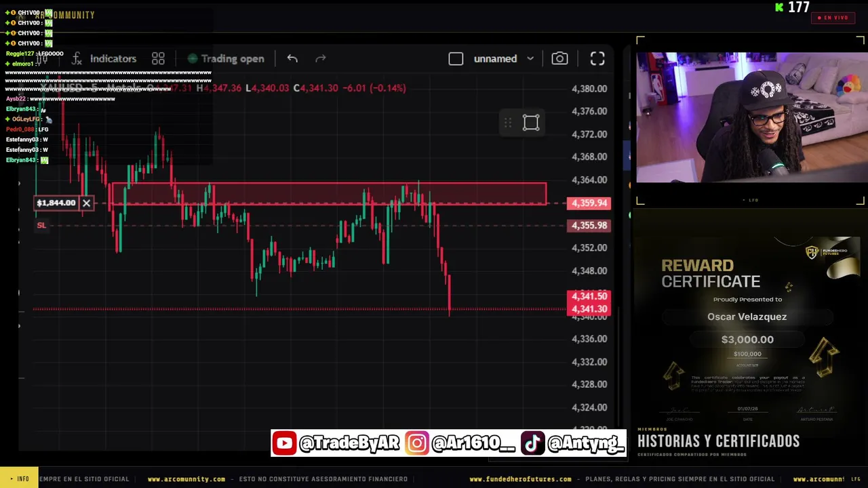This screenshot has width=868, height=488.
Task: Grab the drawing toolbar's dotted handle
Action: pyautogui.click(x=507, y=123)
